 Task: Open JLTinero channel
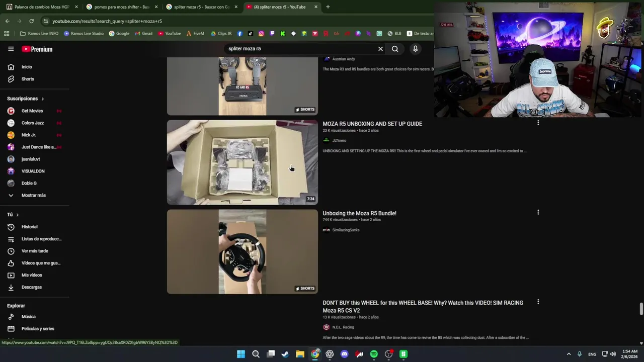pyautogui.click(x=339, y=141)
